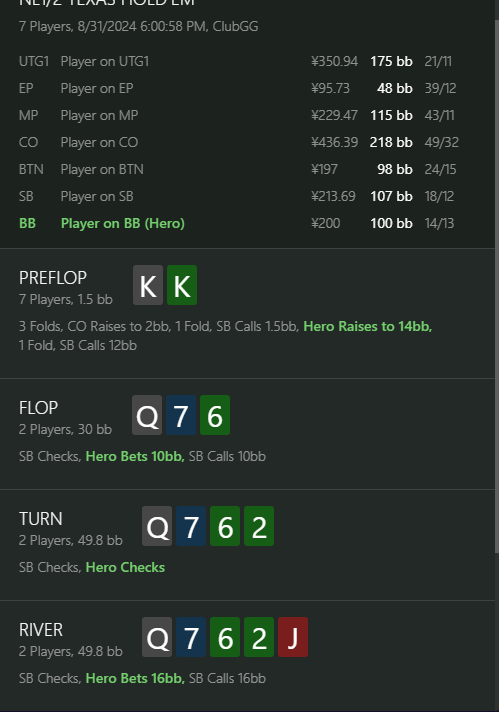
Task: Click the green K hole card
Action: (182, 285)
